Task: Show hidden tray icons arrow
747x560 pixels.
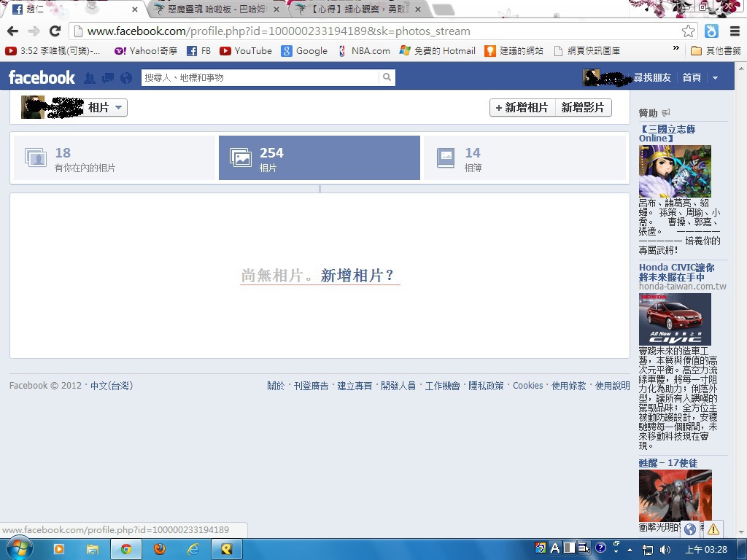Action: coord(630,550)
